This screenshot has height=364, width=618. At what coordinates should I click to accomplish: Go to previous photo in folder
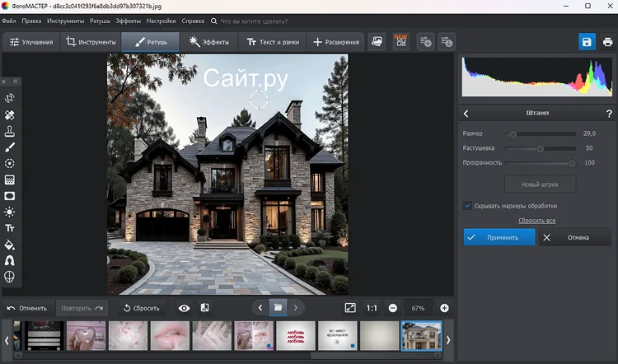click(260, 308)
